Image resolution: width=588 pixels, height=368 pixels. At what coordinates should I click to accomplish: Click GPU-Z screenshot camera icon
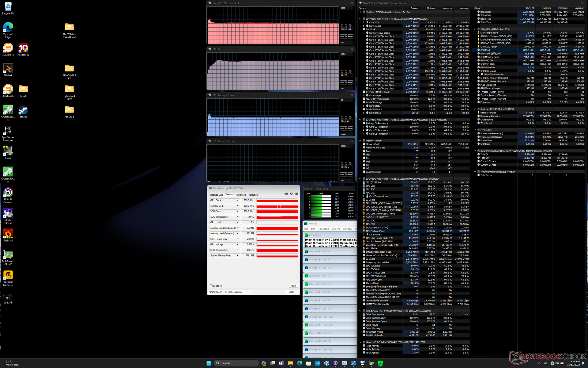pyautogui.click(x=286, y=194)
